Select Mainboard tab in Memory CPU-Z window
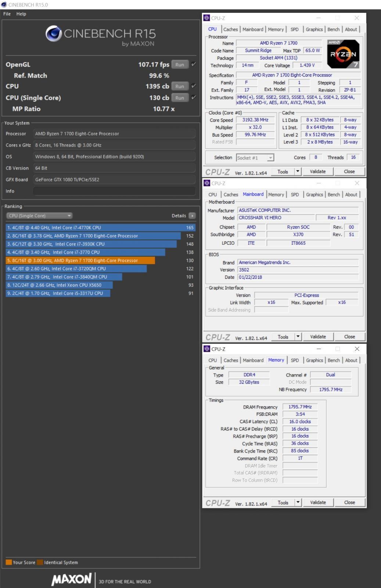Image resolution: width=381 pixels, height=588 pixels. (x=253, y=361)
